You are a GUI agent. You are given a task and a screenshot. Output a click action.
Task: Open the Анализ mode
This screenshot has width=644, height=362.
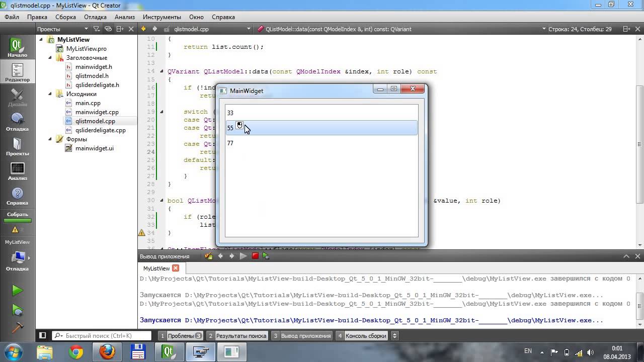(17, 171)
